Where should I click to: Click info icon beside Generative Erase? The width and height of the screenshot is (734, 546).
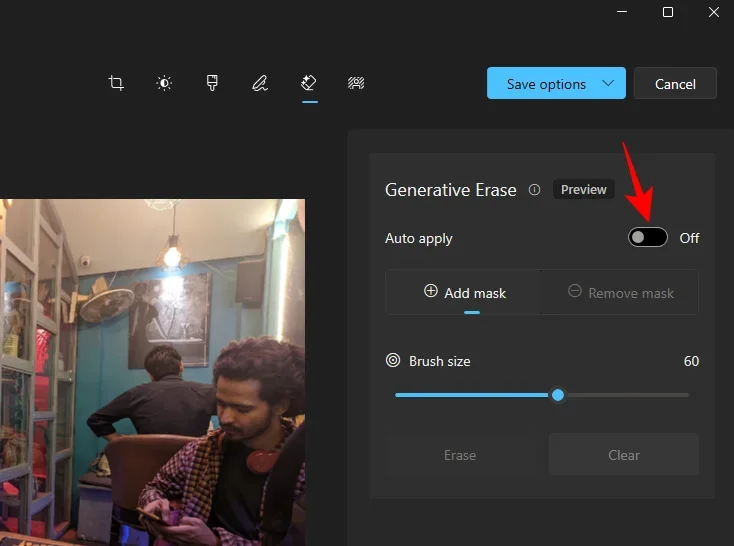click(x=534, y=190)
